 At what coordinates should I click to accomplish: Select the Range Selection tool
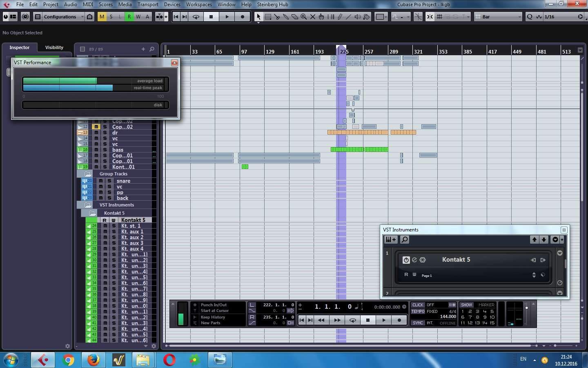tap(268, 17)
